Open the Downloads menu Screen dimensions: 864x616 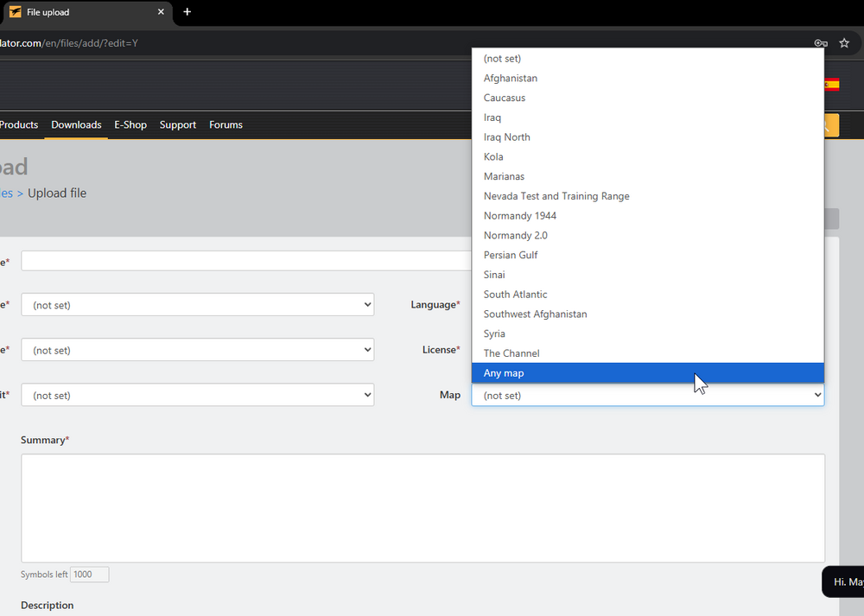pyautogui.click(x=76, y=124)
